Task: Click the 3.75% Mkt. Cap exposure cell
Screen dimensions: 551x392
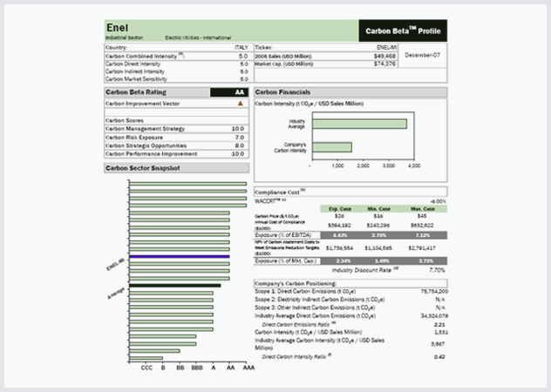Action: click(x=422, y=261)
